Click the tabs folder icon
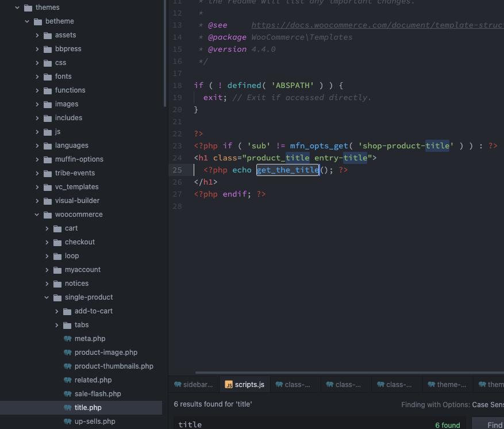The width and height of the screenshot is (504, 429). 67,325
